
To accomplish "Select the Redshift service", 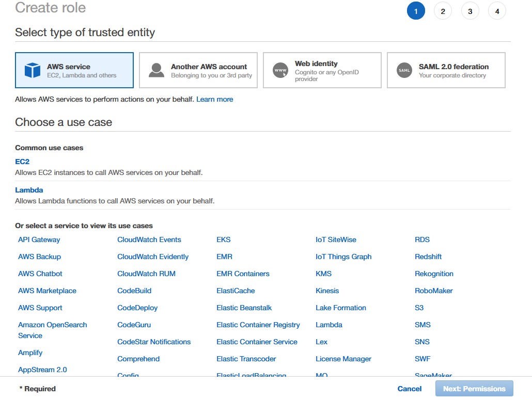I will tap(428, 257).
